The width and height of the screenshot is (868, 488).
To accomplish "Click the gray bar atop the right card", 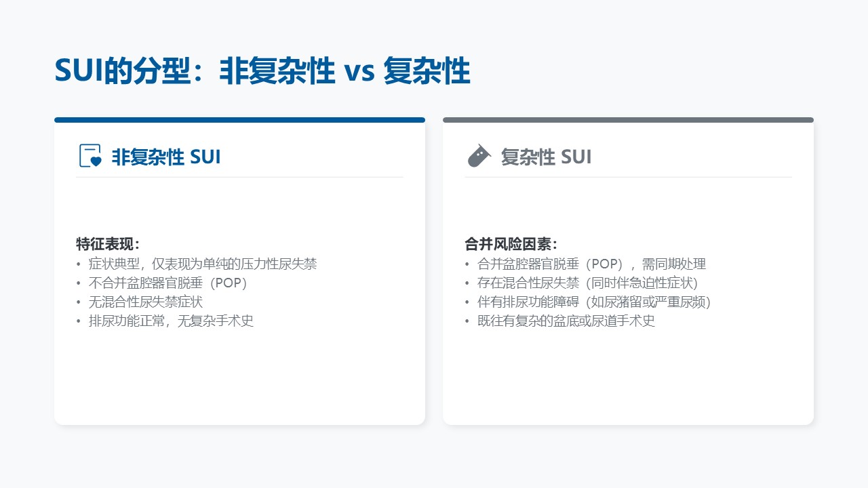I will [628, 120].
